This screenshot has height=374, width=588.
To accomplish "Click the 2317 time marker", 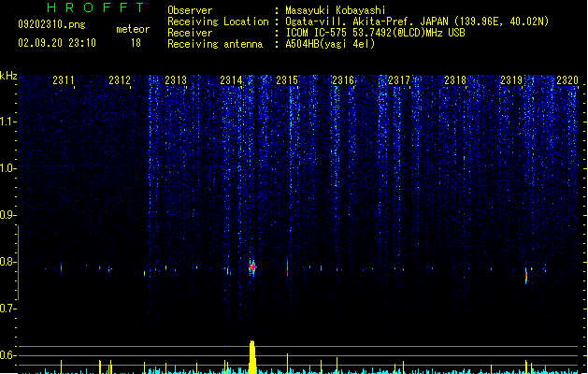I will tap(399, 80).
